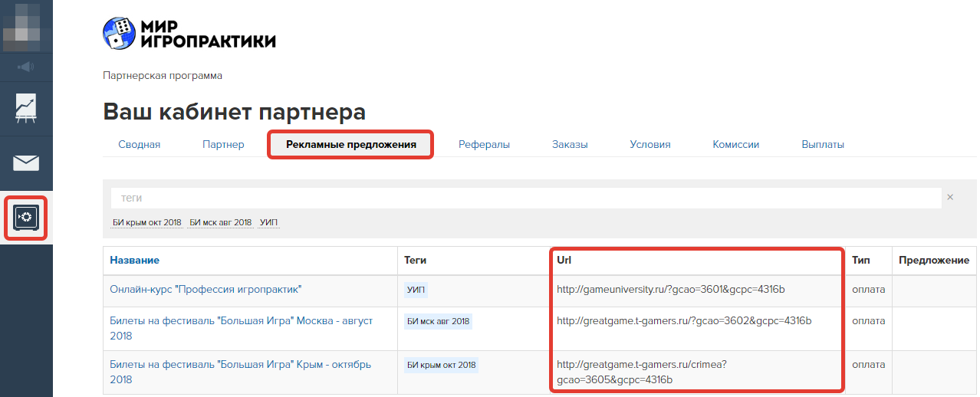Click the Теги column header
Image resolution: width=980 pixels, height=397 pixels.
pos(416,260)
